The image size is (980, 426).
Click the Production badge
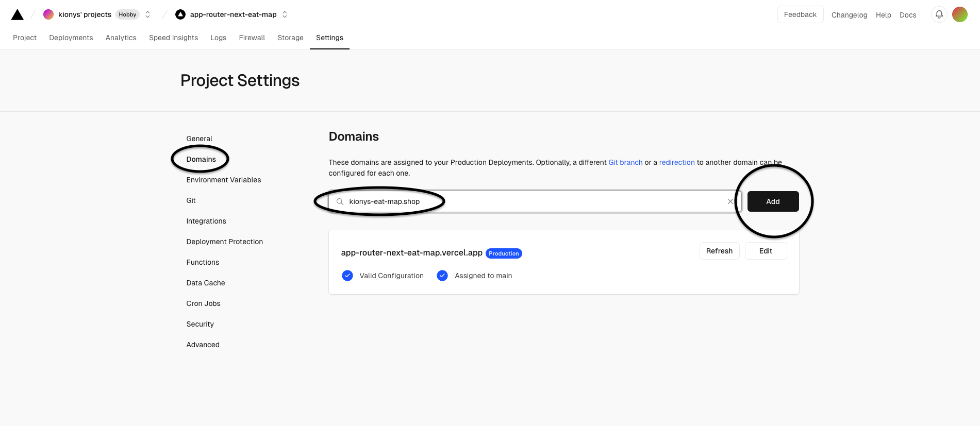[504, 253]
